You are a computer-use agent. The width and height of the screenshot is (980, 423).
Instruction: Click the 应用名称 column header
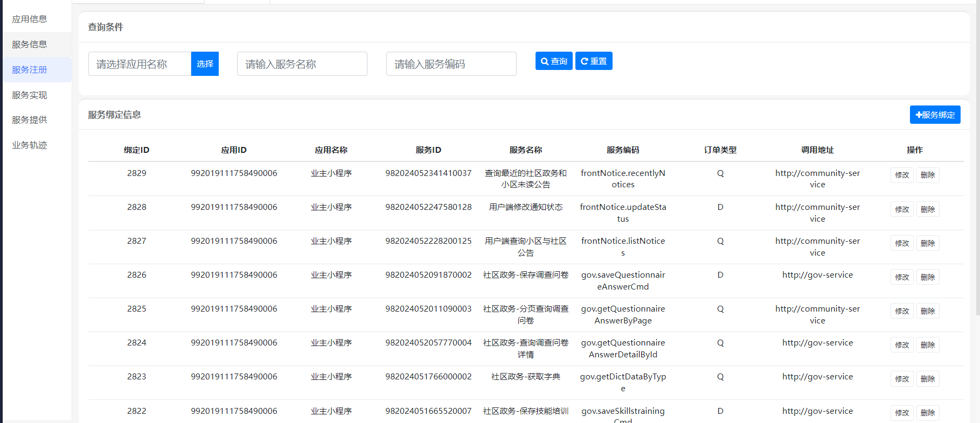click(331, 150)
